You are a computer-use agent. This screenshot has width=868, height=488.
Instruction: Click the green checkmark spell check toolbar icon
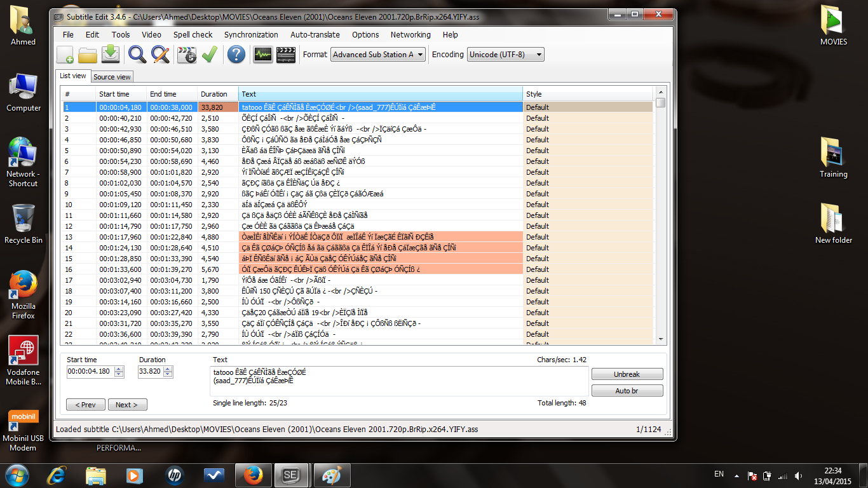pyautogui.click(x=209, y=55)
